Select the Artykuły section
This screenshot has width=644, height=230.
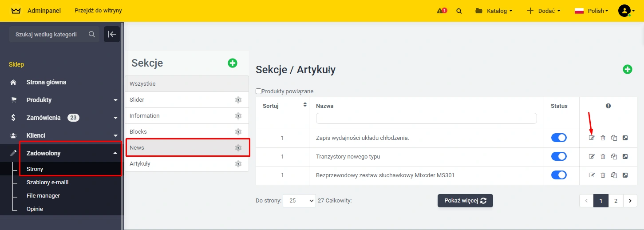[187, 164]
